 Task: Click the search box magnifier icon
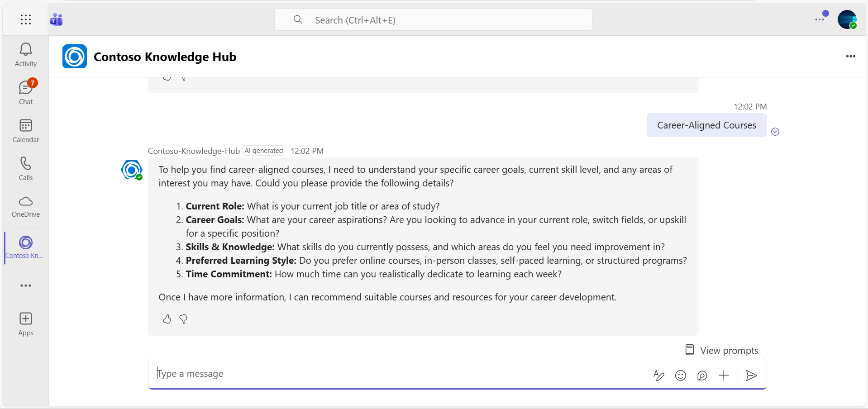(x=298, y=19)
